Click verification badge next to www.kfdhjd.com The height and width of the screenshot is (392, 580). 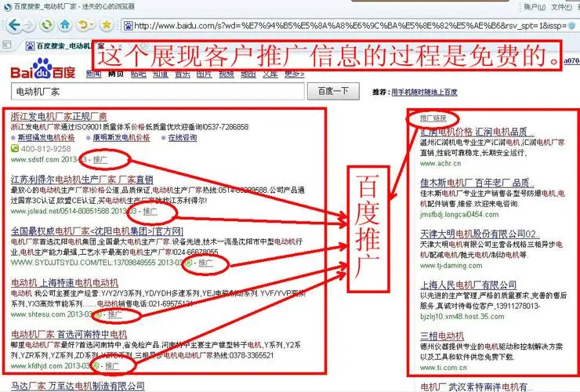pyautogui.click(x=96, y=365)
